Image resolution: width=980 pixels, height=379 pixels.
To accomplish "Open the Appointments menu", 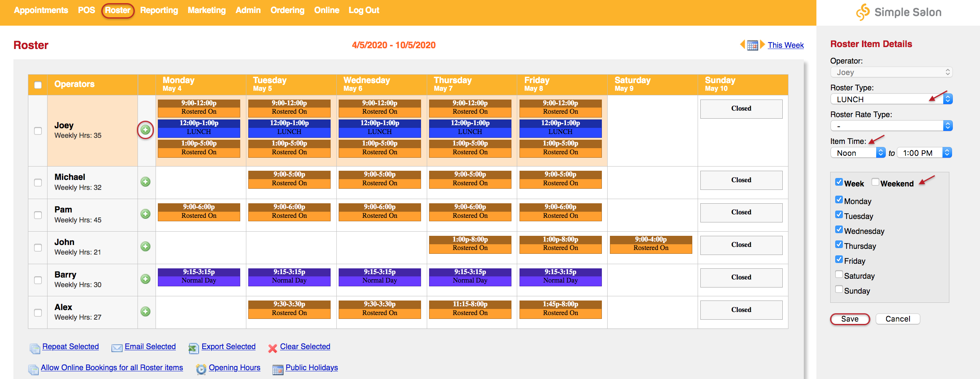I will click(x=41, y=10).
